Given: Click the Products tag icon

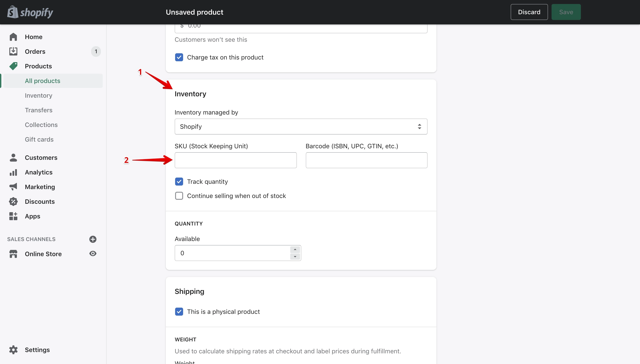Looking at the screenshot, I should pos(13,66).
